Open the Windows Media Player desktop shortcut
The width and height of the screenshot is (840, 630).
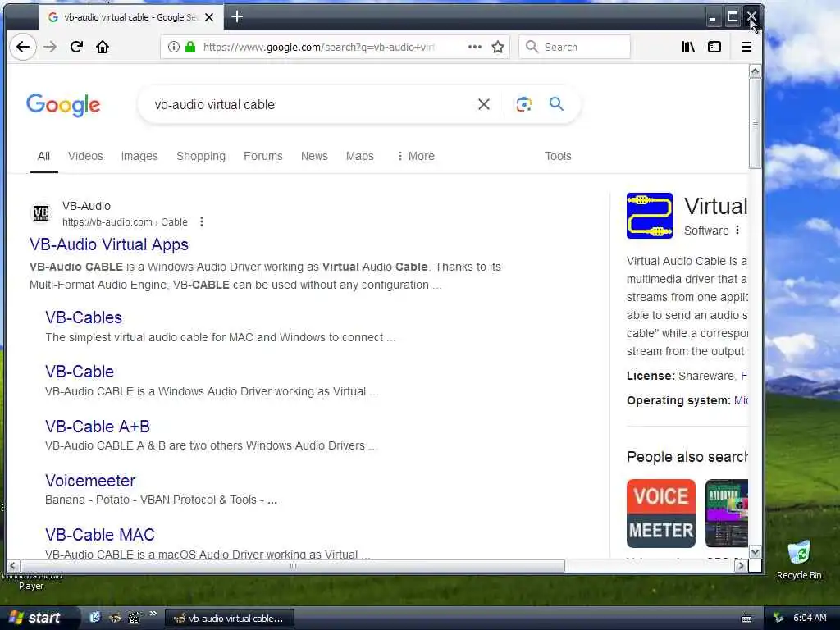pos(31,581)
